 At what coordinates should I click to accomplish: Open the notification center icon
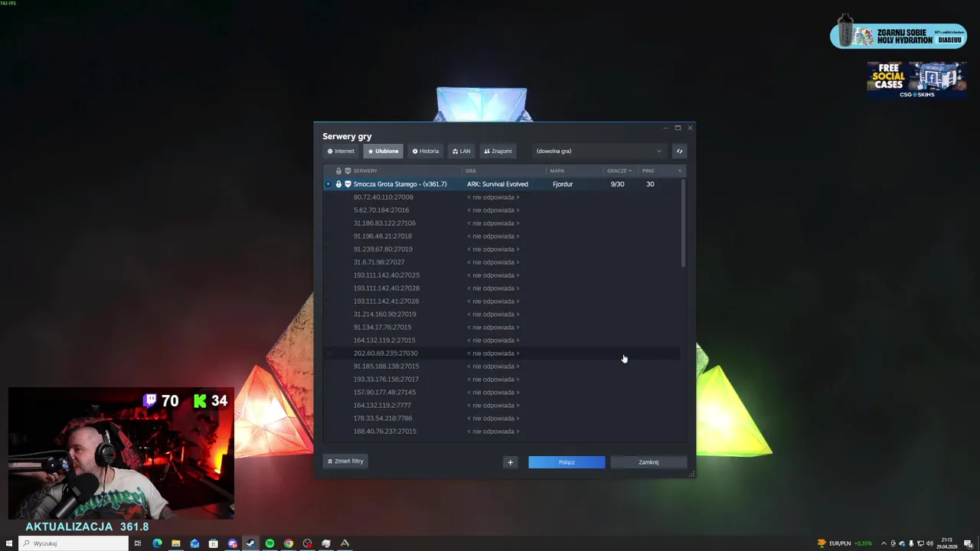pos(968,543)
